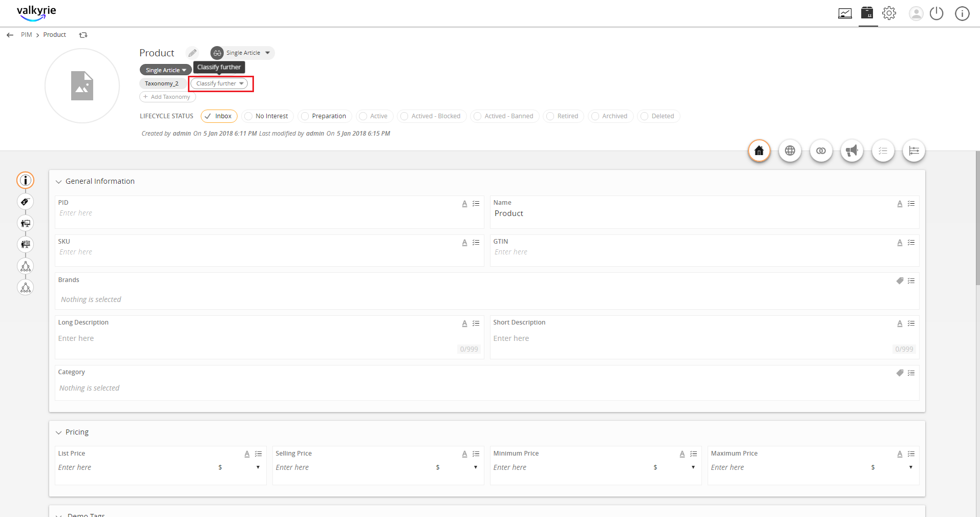Select the Preparation lifecycle status
Screen dimensions: 980x517
click(x=325, y=116)
